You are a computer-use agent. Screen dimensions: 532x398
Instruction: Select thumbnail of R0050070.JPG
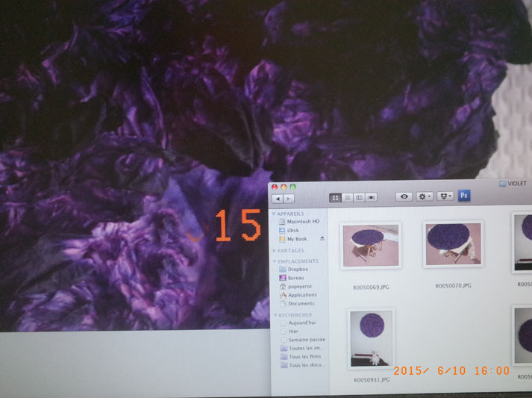click(454, 244)
